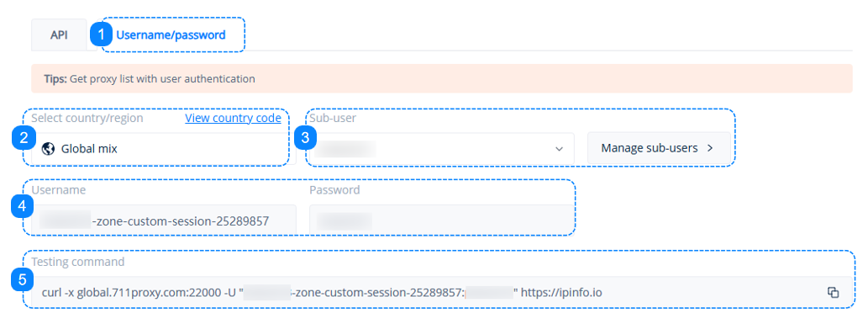The height and width of the screenshot is (324, 868).
Task: Click the numbered badge 4 marker
Action: pos(22,207)
